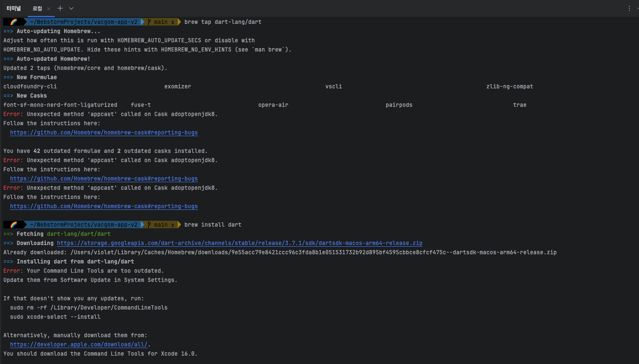Click 'vscli' formula name
This screenshot has height=364, width=639.
click(x=334, y=87)
